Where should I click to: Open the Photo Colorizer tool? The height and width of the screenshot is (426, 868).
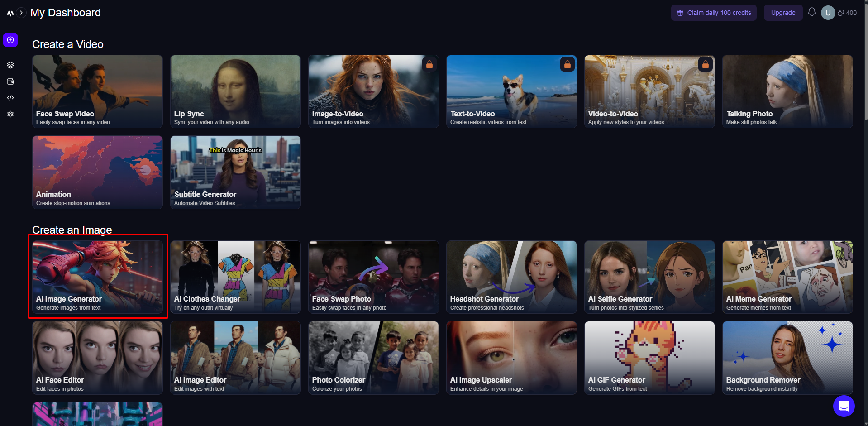tap(373, 358)
